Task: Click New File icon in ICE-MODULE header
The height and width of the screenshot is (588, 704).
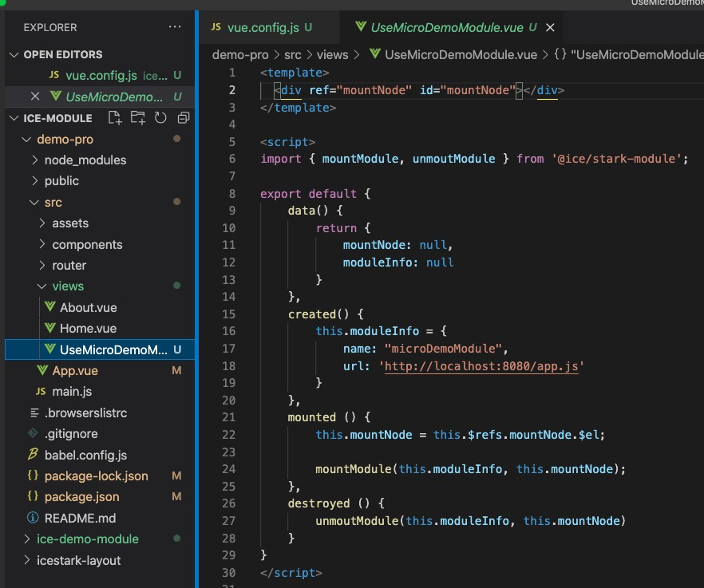Action: [115, 118]
